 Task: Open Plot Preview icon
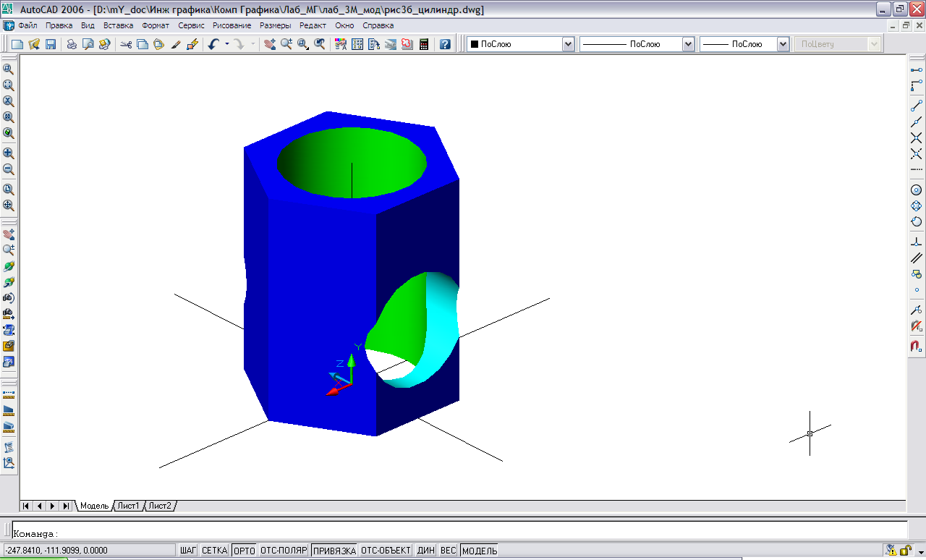point(88,44)
